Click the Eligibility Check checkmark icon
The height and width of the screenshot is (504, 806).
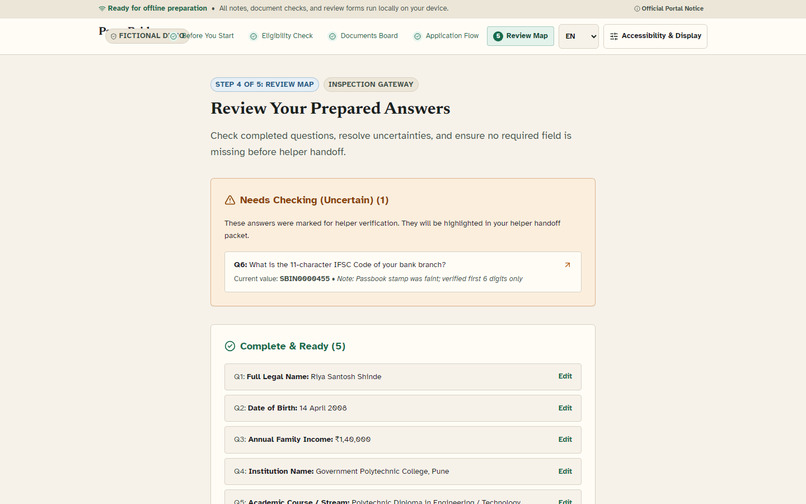click(253, 37)
